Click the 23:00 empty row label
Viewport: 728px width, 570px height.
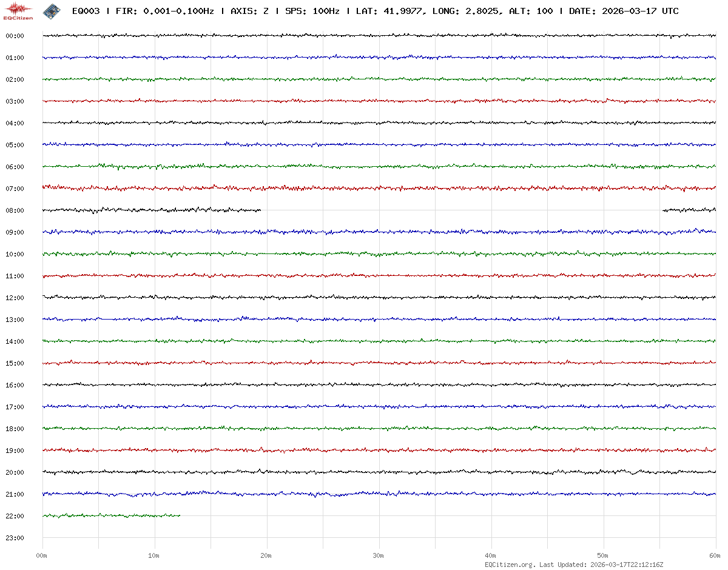click(15, 538)
